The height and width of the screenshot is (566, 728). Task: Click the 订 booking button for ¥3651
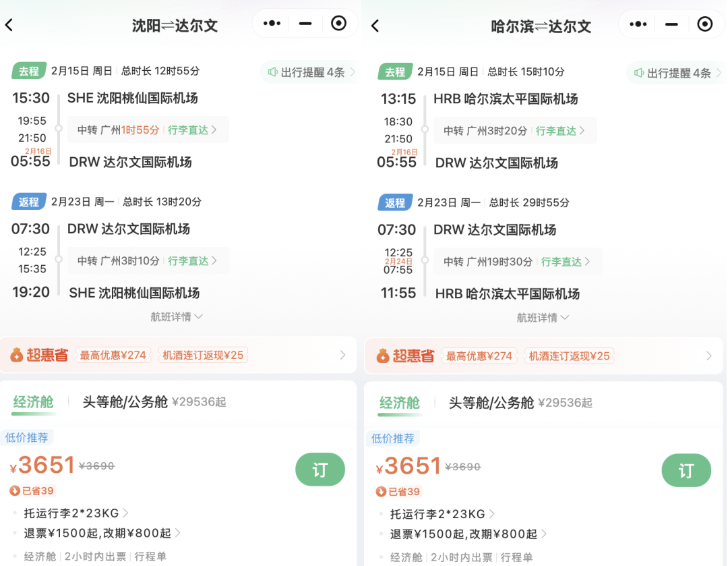point(320,470)
